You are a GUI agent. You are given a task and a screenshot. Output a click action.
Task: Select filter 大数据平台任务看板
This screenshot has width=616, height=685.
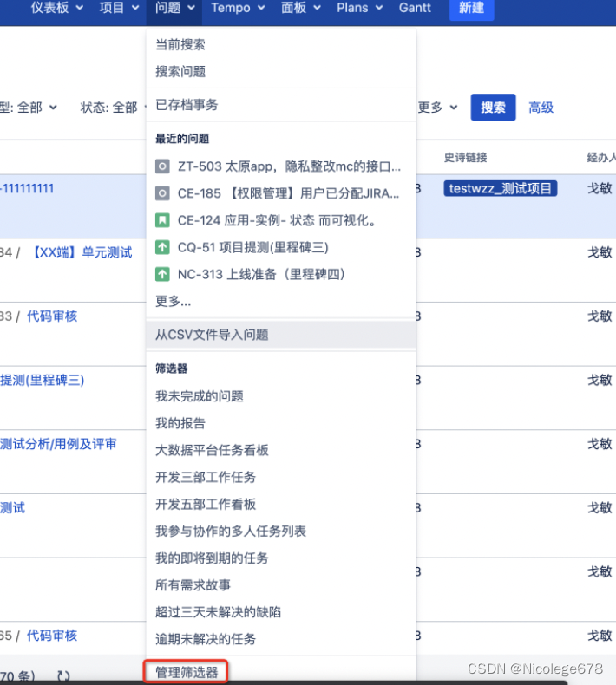(281, 450)
